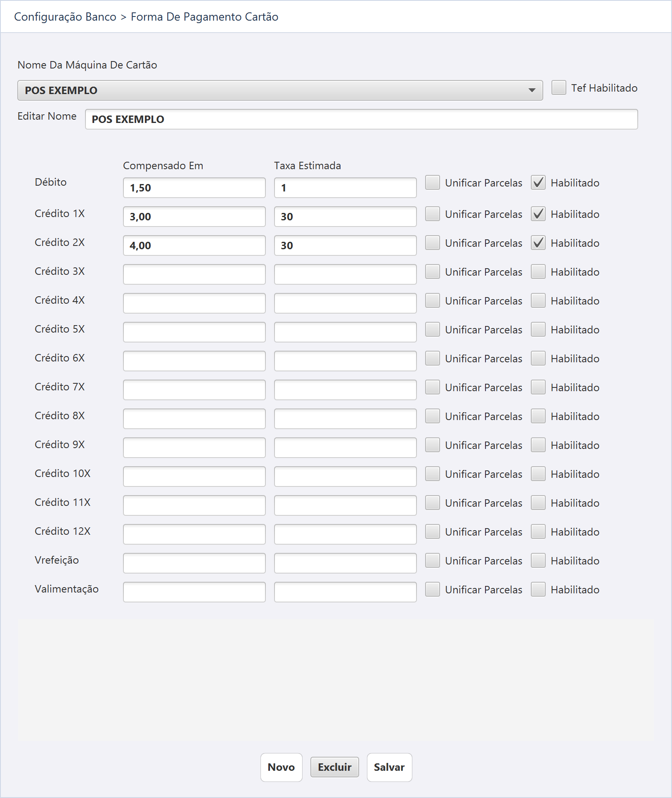Image resolution: width=672 pixels, height=798 pixels.
Task: Click Taxa Estimada field for Crédito 12X
Action: pos(345,534)
